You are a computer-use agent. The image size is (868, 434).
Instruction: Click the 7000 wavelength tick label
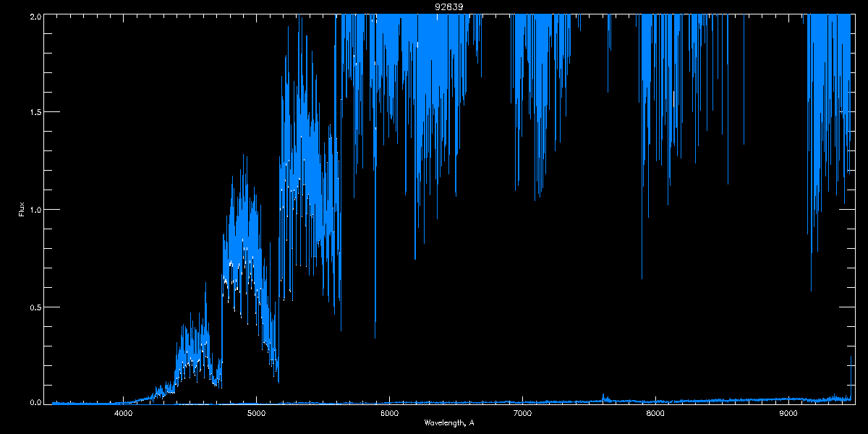pyautogui.click(x=522, y=414)
